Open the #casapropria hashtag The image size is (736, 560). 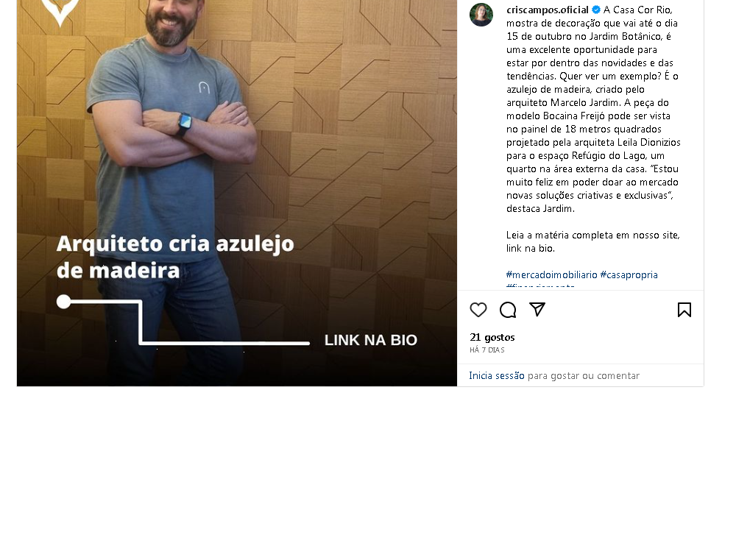tap(629, 274)
